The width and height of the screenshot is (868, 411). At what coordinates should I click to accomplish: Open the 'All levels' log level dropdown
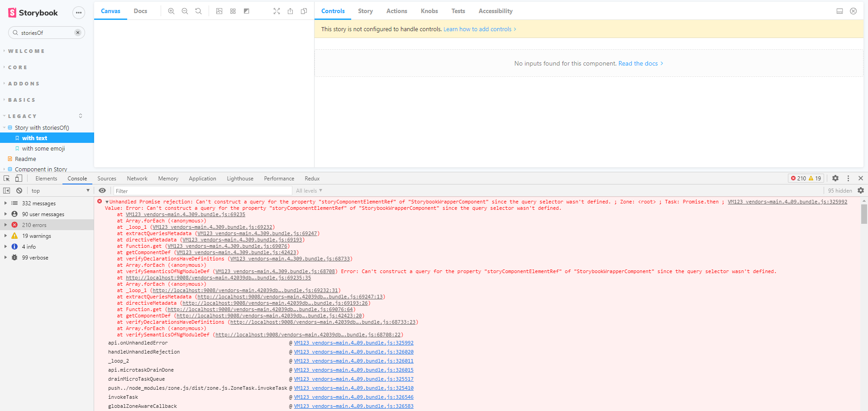click(309, 190)
